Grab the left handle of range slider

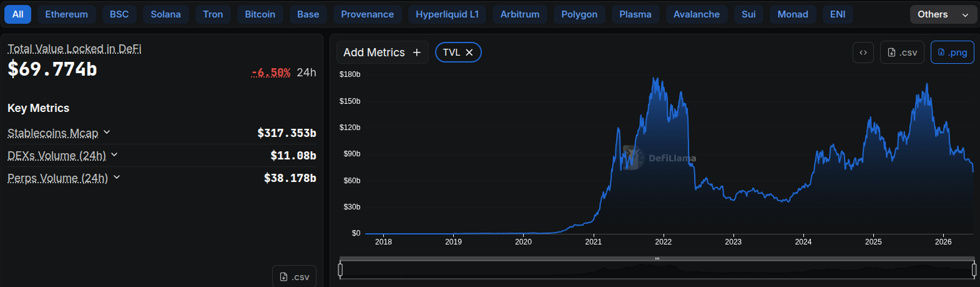coord(340,269)
